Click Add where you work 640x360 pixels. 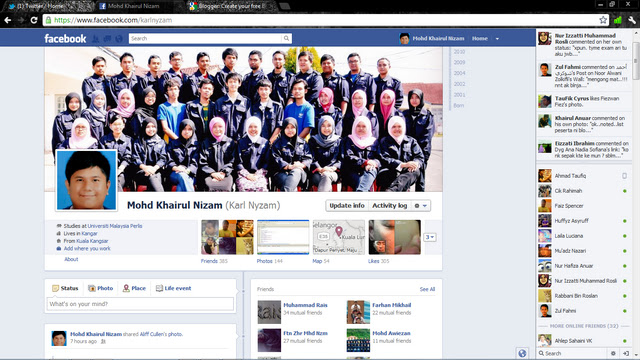pos(87,249)
